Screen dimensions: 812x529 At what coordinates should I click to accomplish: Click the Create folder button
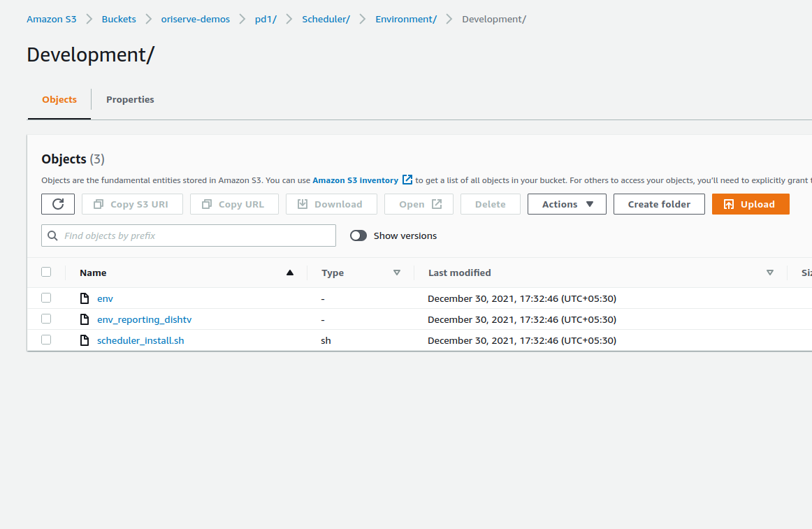point(659,204)
